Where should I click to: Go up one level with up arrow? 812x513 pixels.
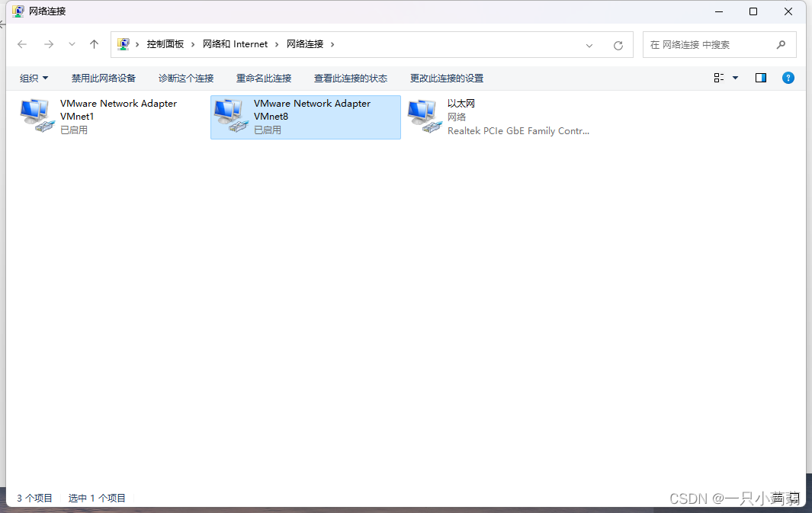click(94, 44)
